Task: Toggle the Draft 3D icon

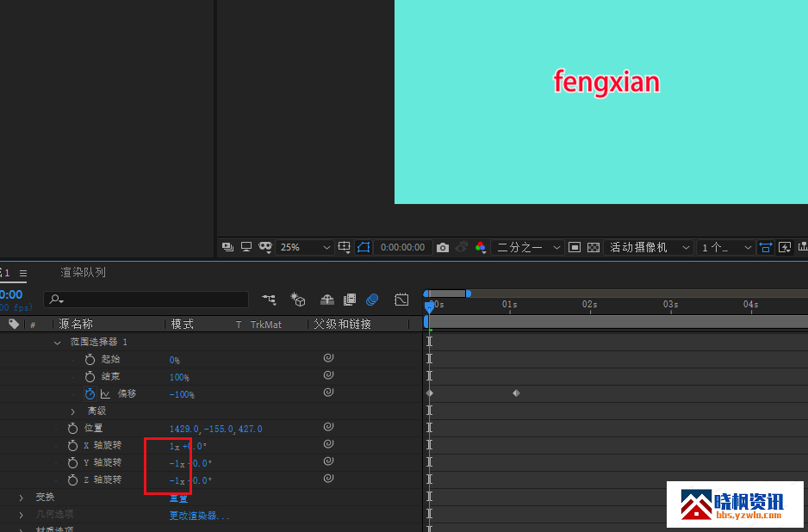Action: click(x=298, y=300)
